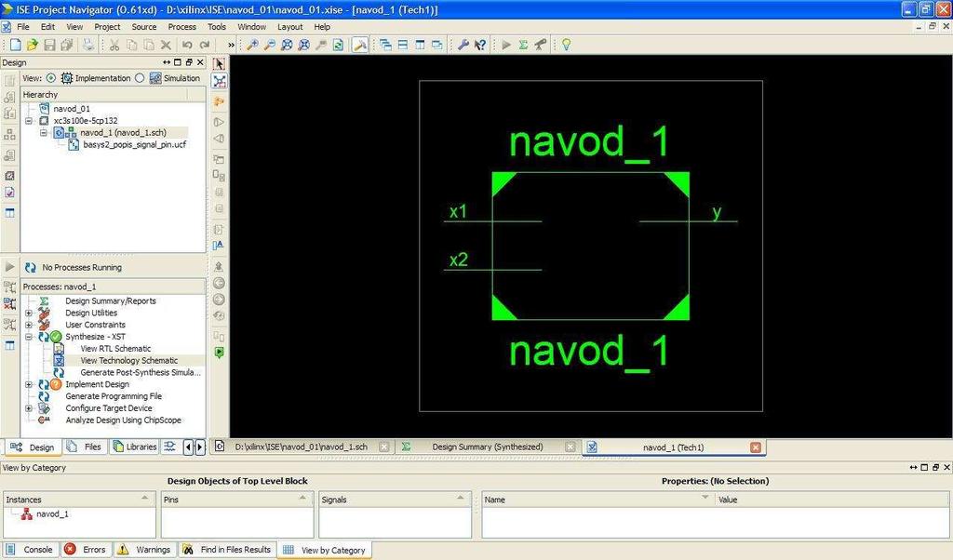Collapse the Synthesize - XST process group

click(x=29, y=337)
